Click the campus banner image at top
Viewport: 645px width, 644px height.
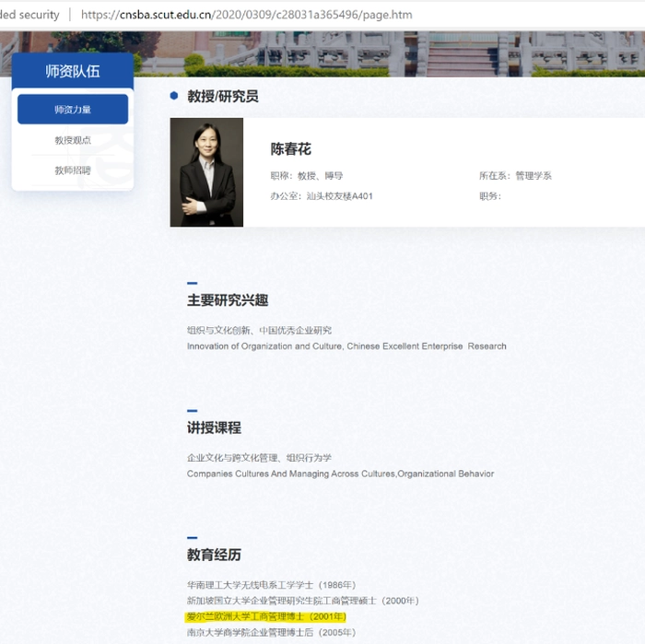click(387, 53)
